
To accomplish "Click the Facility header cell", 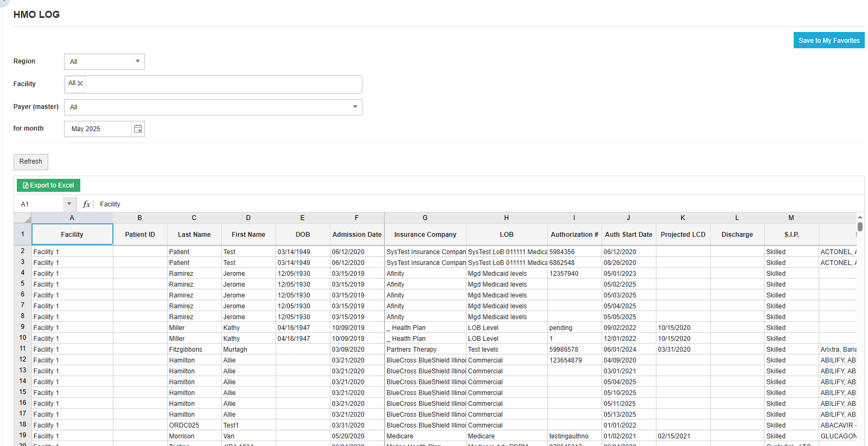I will click(x=72, y=235).
